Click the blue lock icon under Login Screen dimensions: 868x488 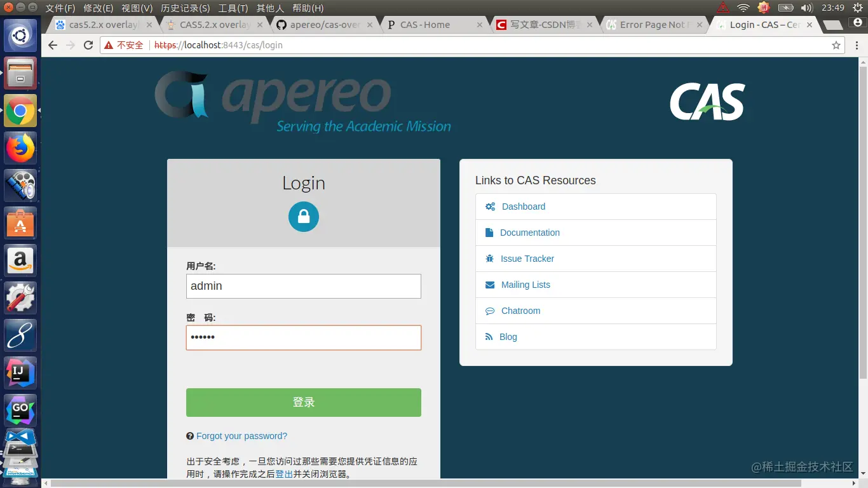[x=304, y=217]
